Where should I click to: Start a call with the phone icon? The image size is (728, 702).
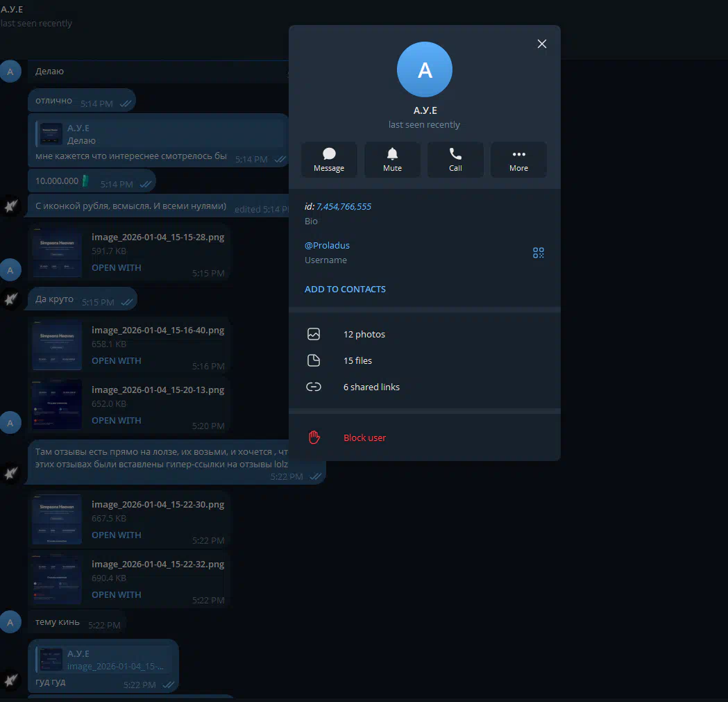(455, 160)
